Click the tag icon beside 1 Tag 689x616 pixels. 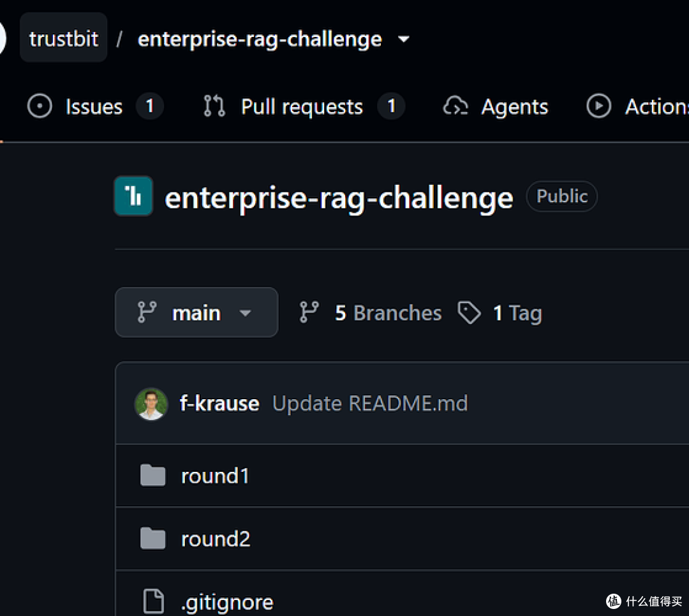point(469,312)
